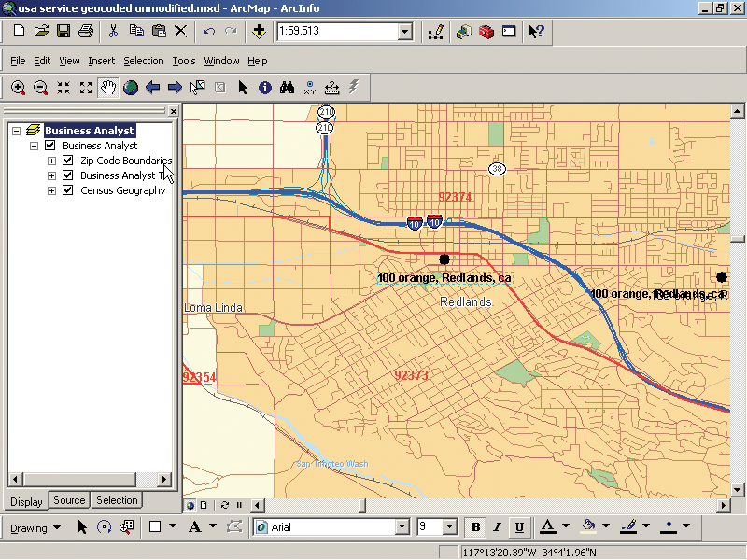Open the Selection menu
The image size is (747, 560).
(144, 61)
